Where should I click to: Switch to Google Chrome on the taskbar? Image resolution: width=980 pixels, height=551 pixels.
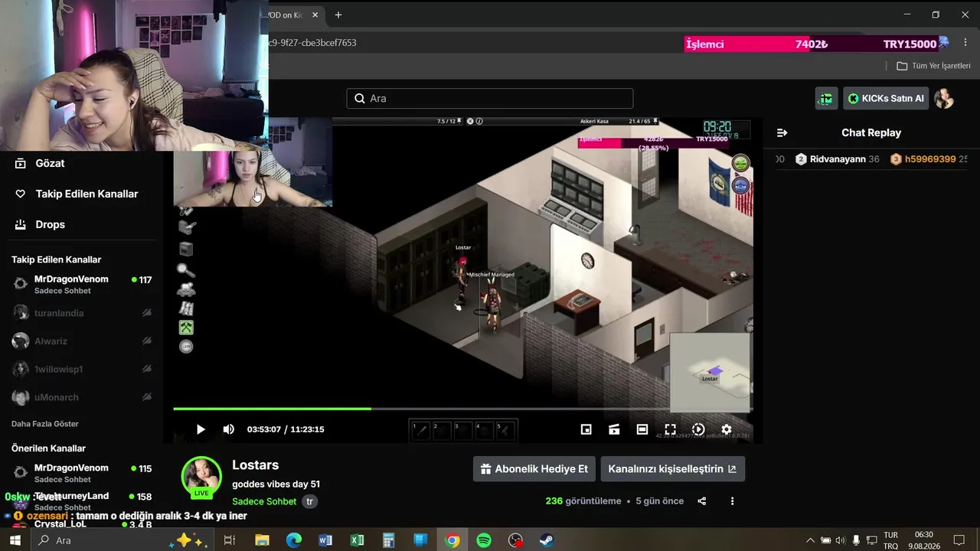(x=452, y=540)
